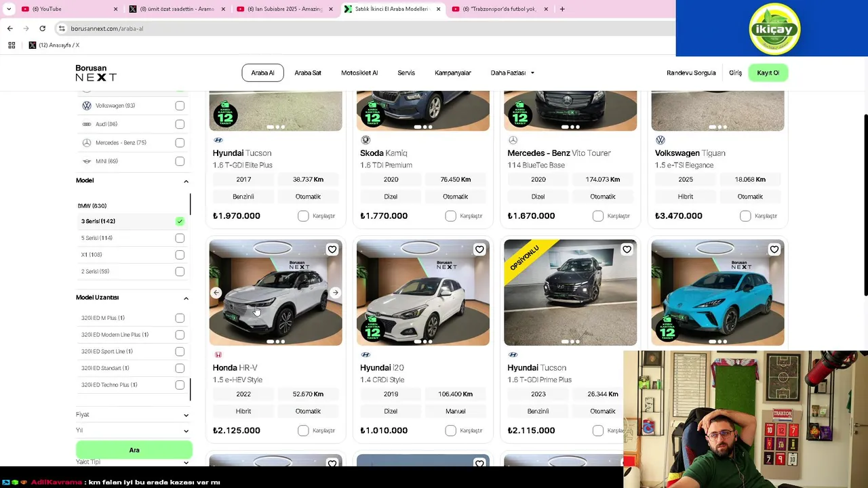
Task: Open the white Hyundai i20 photo
Action: point(423,293)
